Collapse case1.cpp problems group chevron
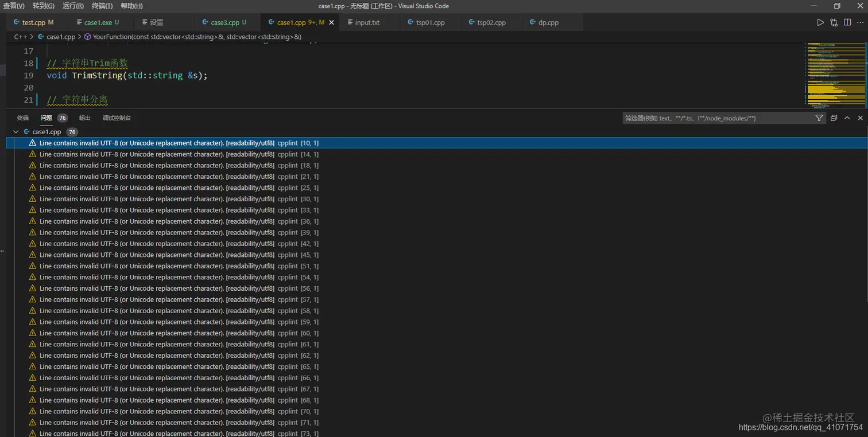868x437 pixels. pos(16,132)
